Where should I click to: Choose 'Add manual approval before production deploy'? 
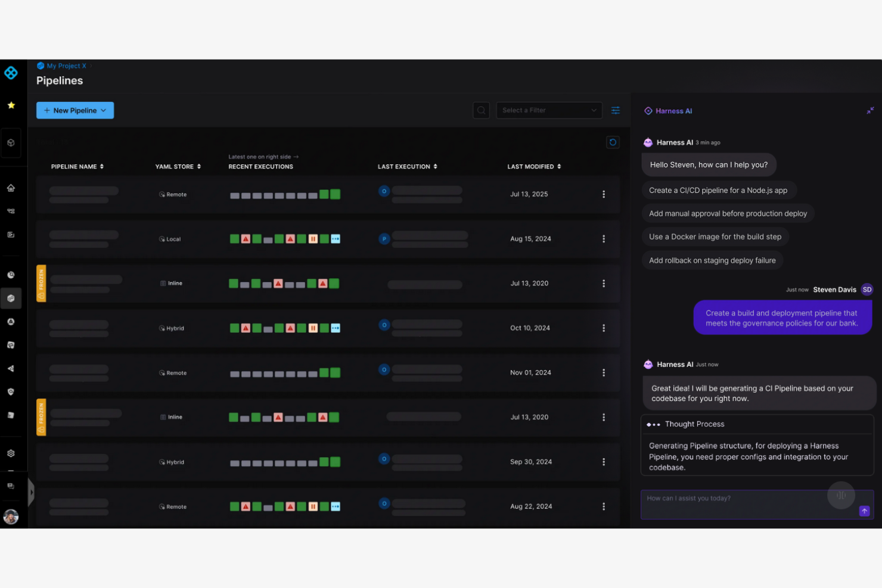click(x=728, y=213)
